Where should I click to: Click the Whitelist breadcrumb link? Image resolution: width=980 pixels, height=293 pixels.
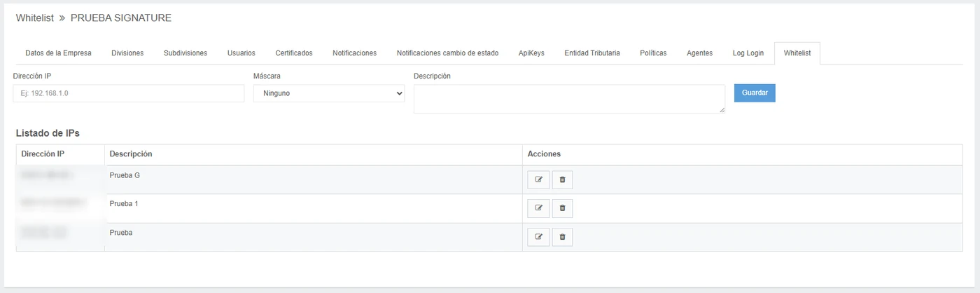35,18
